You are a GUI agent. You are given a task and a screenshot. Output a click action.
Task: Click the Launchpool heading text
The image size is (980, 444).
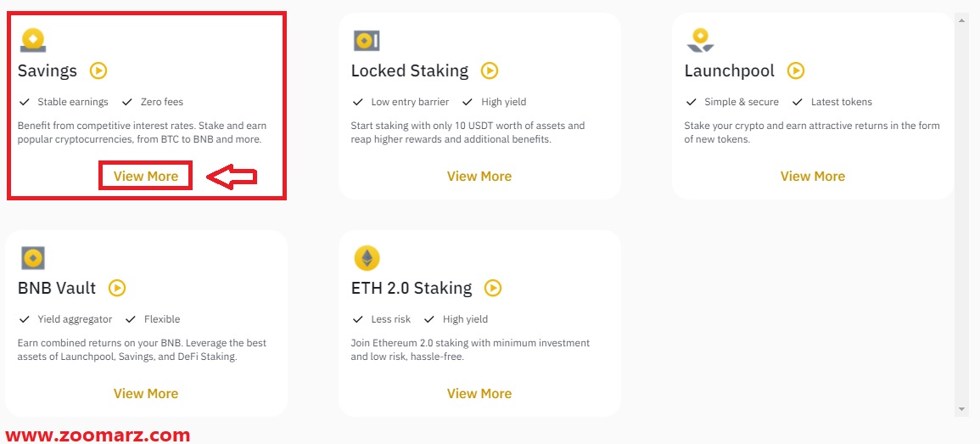pos(730,71)
